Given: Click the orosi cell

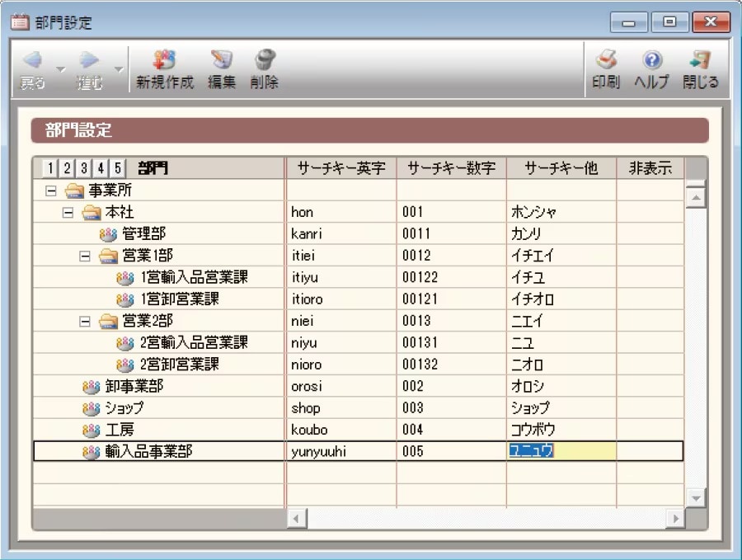Looking at the screenshot, I should pyautogui.click(x=341, y=386).
